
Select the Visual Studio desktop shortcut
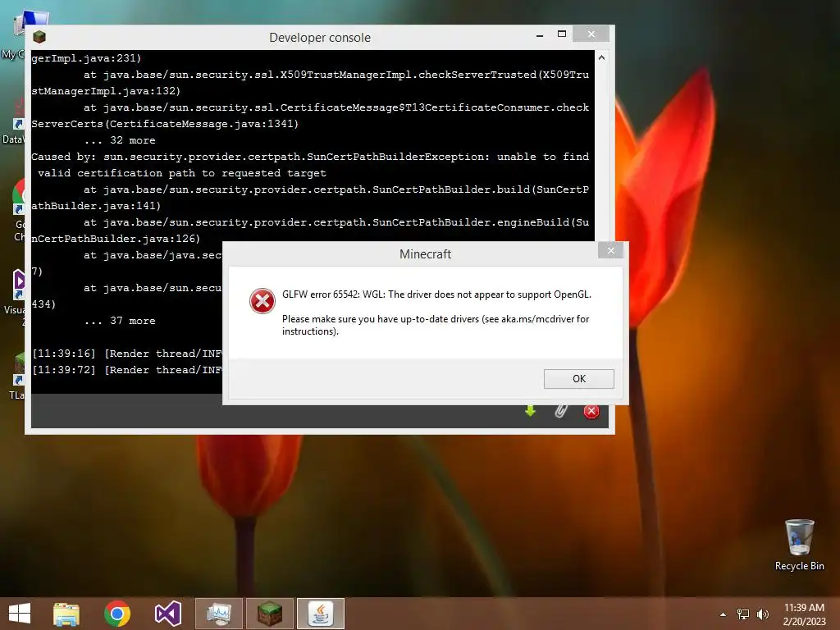pyautogui.click(x=16, y=296)
